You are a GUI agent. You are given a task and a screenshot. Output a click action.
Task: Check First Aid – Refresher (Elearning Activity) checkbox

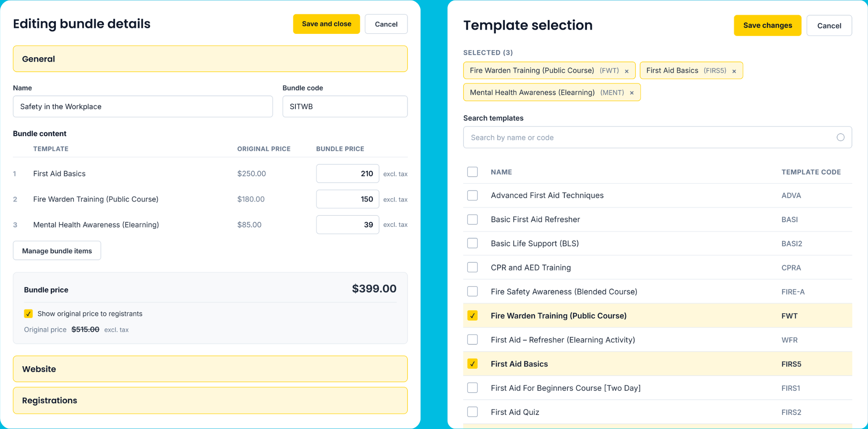click(x=472, y=340)
